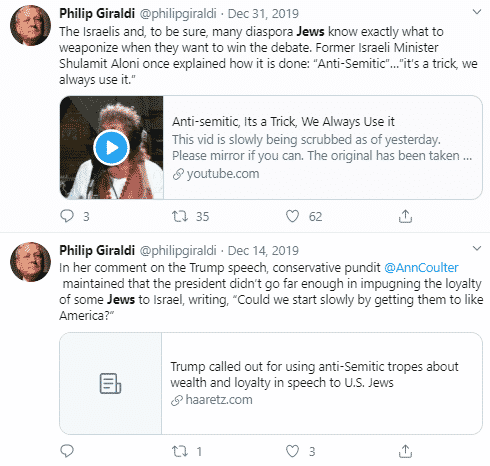490x466 pixels.
Task: Open the Trump called out article title
Action: click(314, 374)
